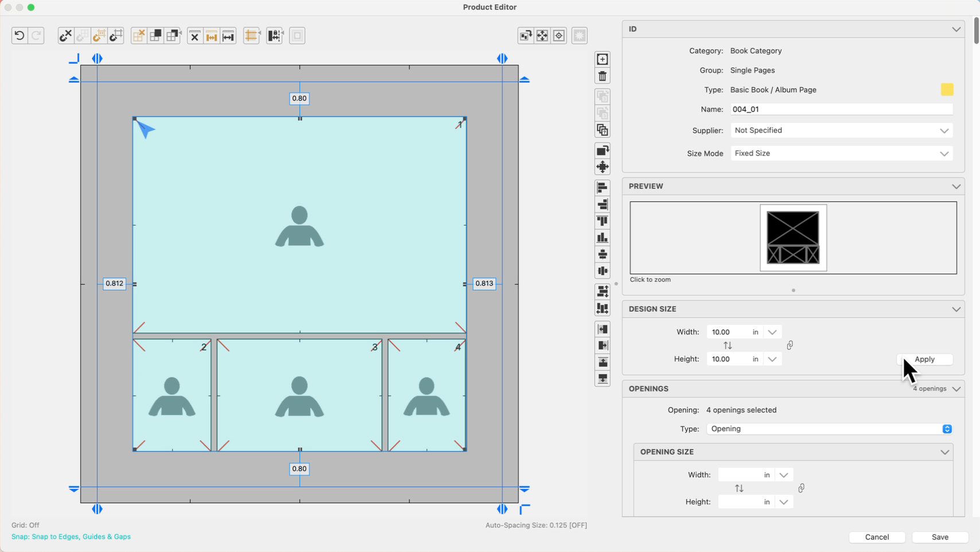Toggle the Opening Size aspect link icon
The height and width of the screenshot is (552, 980).
[802, 488]
